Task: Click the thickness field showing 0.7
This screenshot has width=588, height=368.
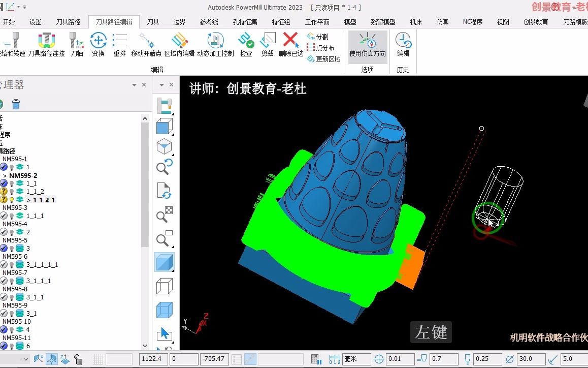Action: pyautogui.click(x=444, y=359)
